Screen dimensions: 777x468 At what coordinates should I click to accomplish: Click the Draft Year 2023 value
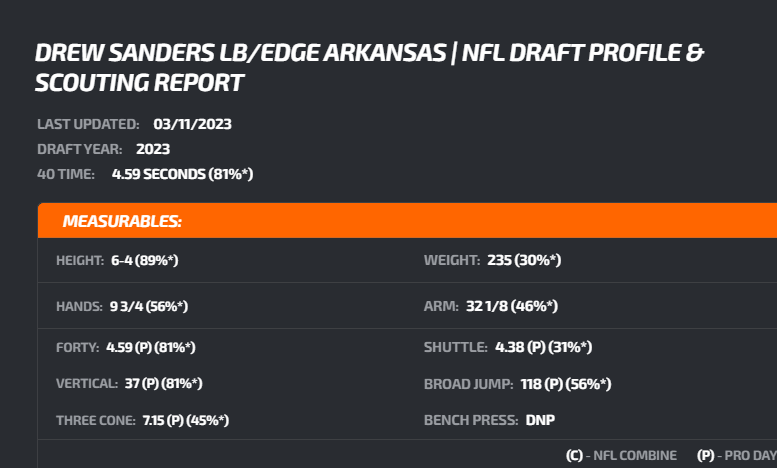point(153,149)
